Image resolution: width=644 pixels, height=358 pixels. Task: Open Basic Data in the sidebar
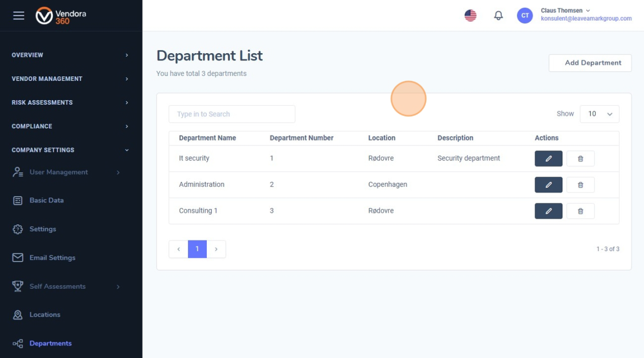click(46, 201)
